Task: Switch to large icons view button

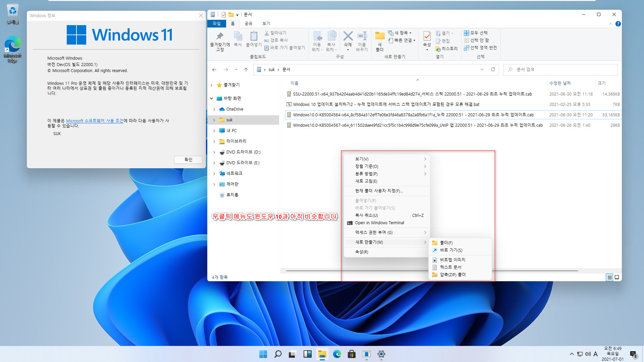Action: point(616,277)
